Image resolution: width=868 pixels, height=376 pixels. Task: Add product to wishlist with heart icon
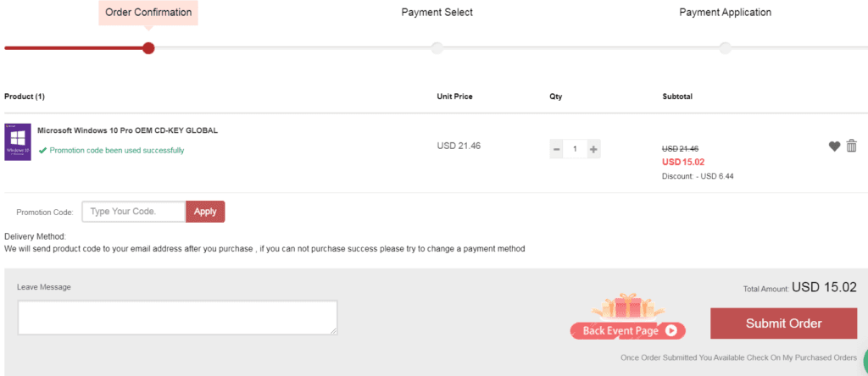pyautogui.click(x=834, y=147)
